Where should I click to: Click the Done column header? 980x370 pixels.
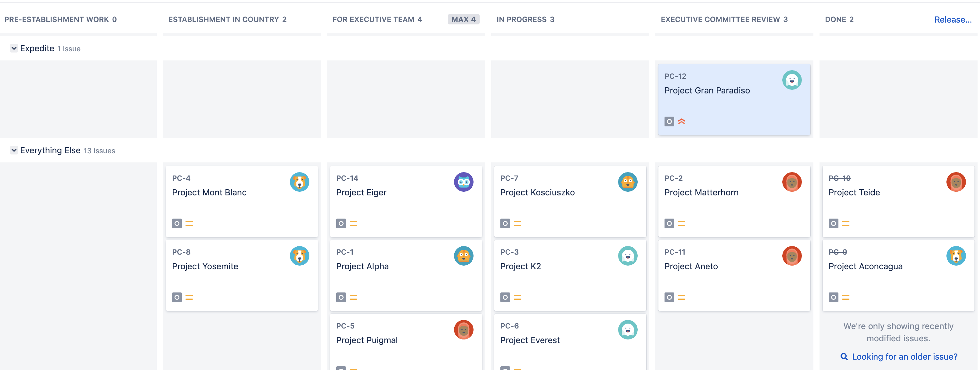coord(839,20)
